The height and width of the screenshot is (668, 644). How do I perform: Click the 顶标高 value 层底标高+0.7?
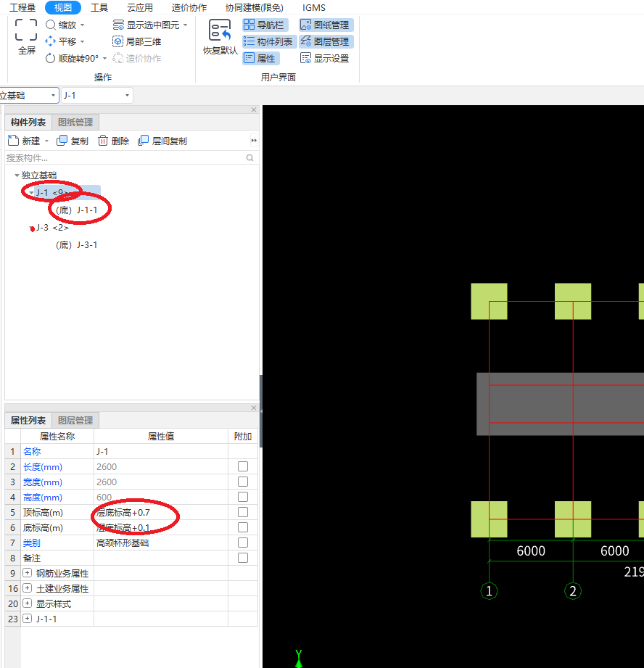click(161, 513)
